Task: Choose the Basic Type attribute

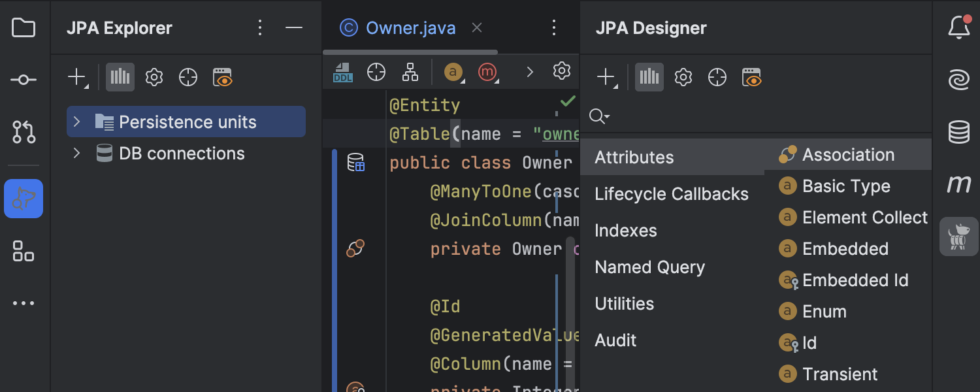Action: [x=848, y=186]
